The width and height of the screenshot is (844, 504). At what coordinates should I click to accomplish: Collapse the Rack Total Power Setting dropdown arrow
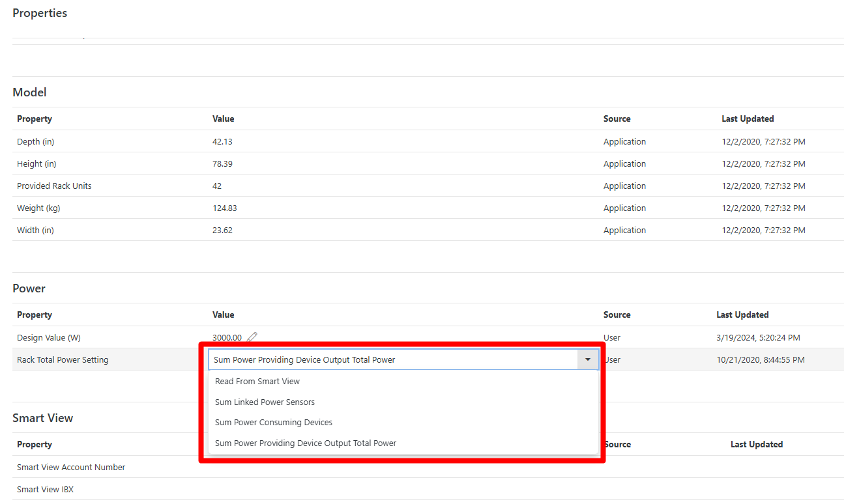coord(588,359)
